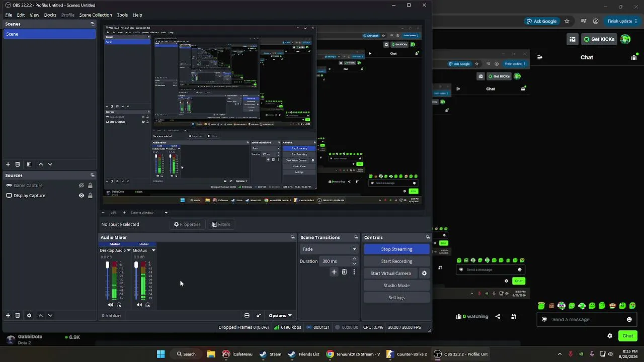Zoom in the preview with plus button
644x362 pixels.
[124, 213]
